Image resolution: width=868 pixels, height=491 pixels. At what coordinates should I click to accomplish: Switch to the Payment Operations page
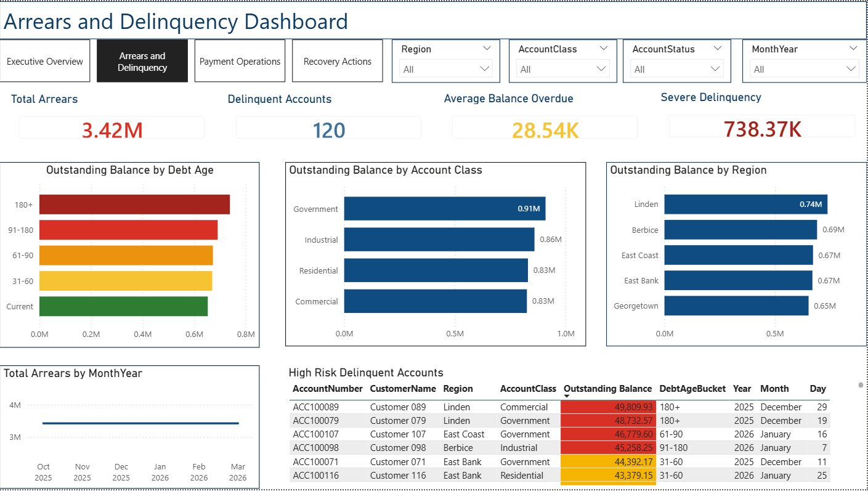click(x=240, y=61)
